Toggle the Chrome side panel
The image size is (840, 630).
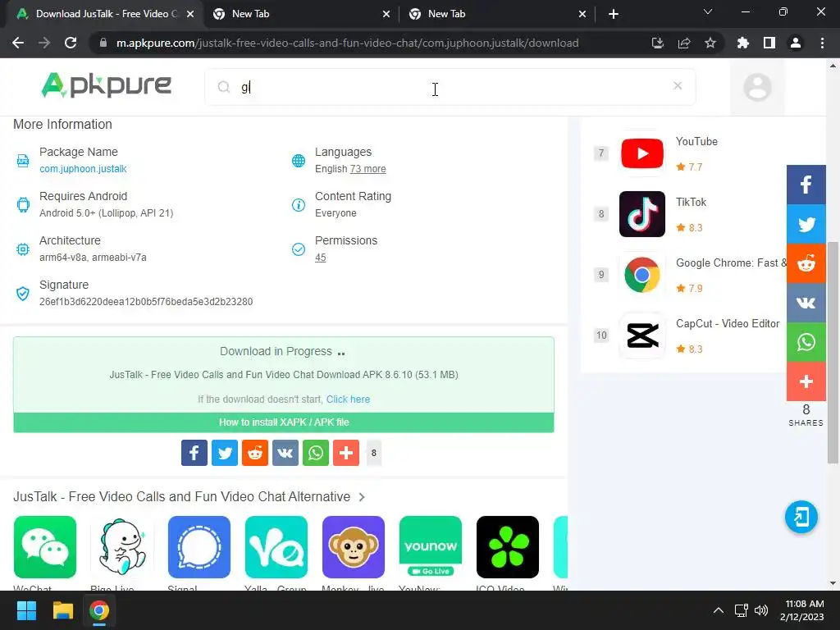[769, 43]
